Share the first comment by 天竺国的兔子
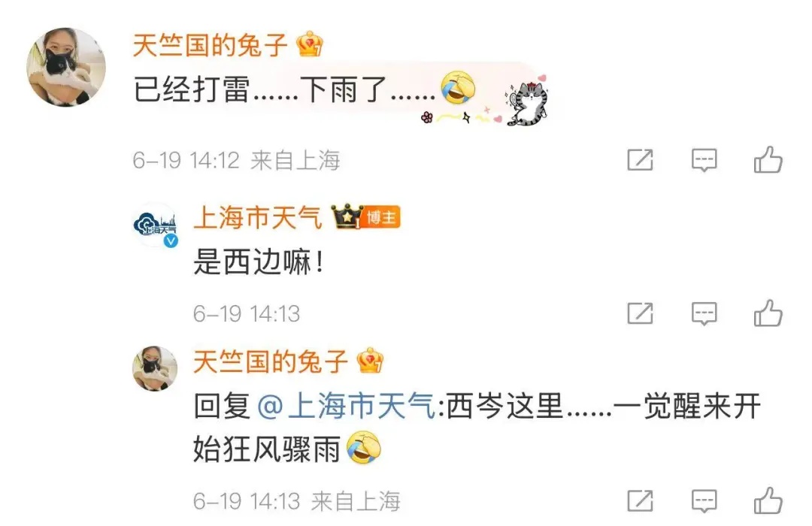This screenshot has height=526, width=812. [640, 160]
